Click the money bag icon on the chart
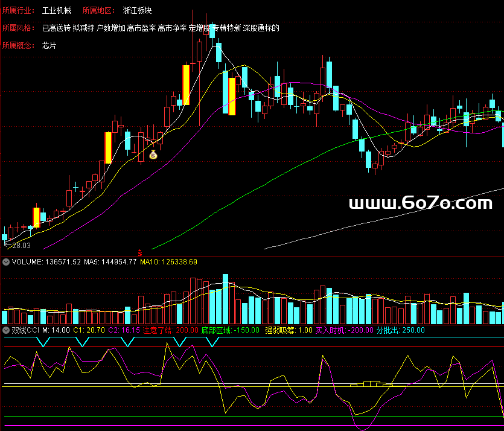Screen dimensions: 504x431 [153, 155]
